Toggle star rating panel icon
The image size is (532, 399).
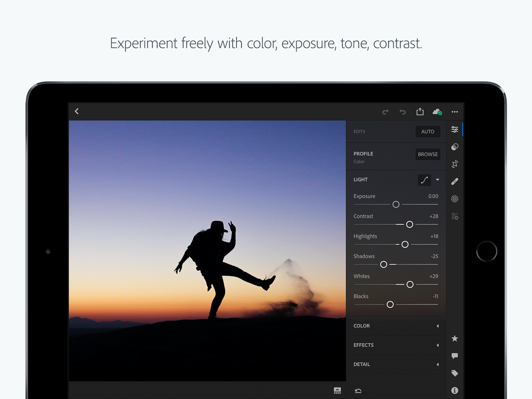click(x=455, y=338)
